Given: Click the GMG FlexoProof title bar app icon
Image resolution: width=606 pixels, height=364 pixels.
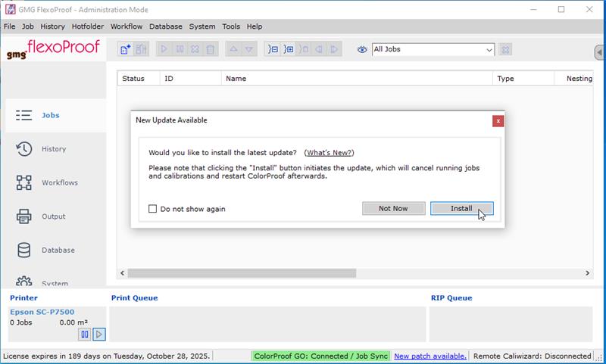Looking at the screenshot, I should click(x=11, y=9).
